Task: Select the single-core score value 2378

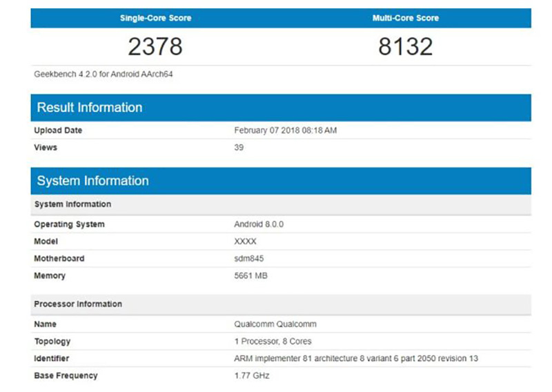Action: pos(155,46)
